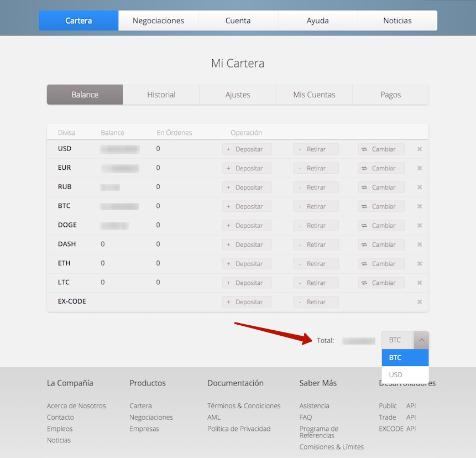Open the Negociaciones main tab
476x458 pixels.
pos(158,20)
